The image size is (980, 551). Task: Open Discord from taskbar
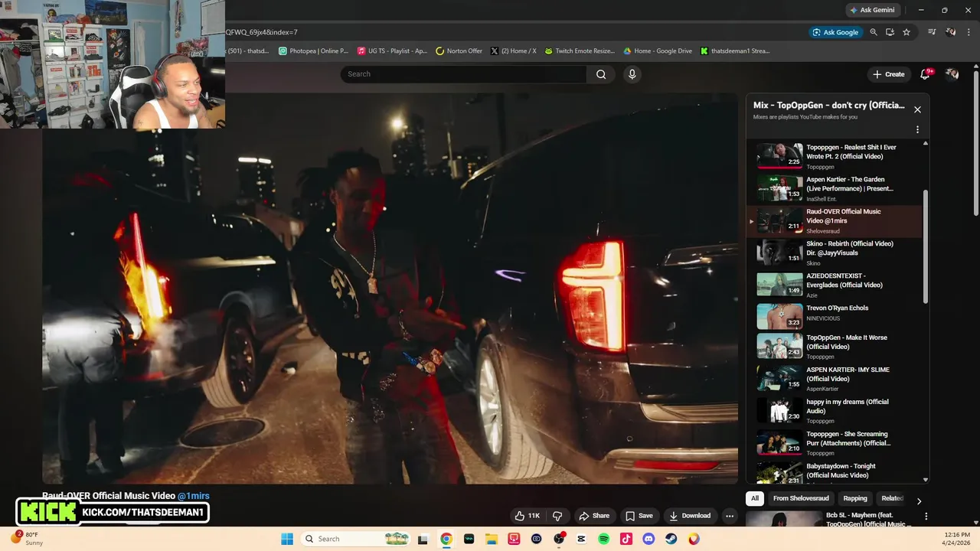coord(649,539)
